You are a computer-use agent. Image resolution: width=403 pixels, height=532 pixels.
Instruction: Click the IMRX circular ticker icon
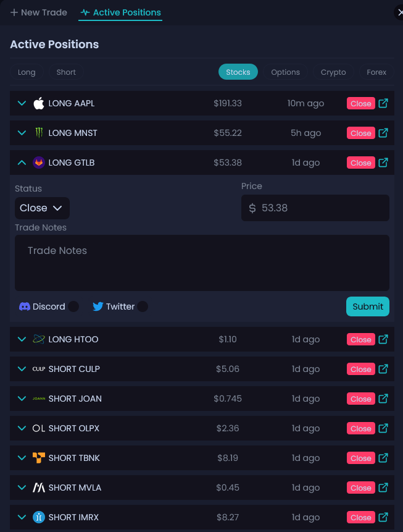(39, 517)
